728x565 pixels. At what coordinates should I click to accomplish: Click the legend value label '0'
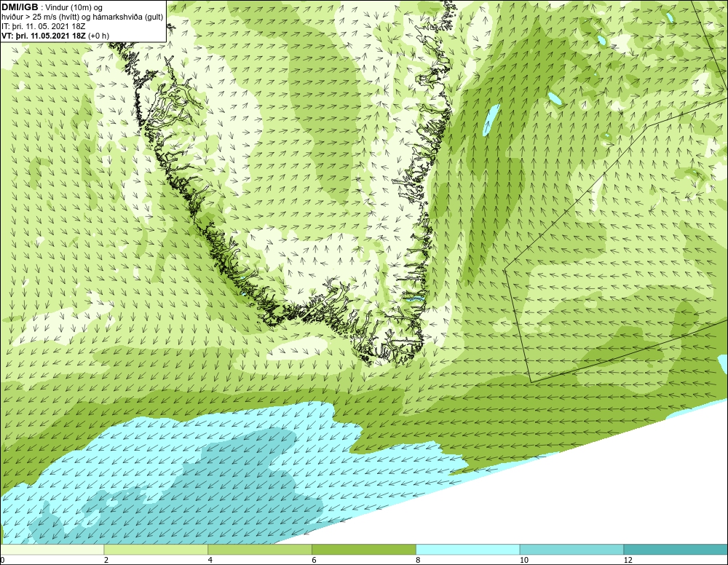(2, 561)
